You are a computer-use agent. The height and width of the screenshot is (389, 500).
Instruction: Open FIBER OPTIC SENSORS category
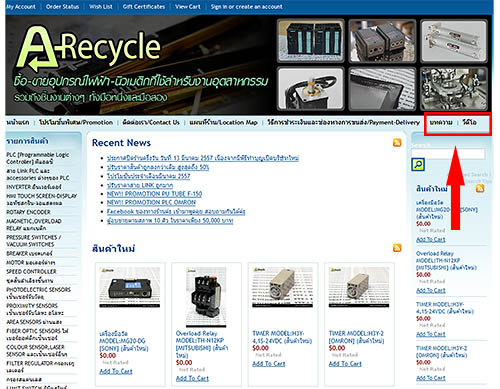coord(37,334)
